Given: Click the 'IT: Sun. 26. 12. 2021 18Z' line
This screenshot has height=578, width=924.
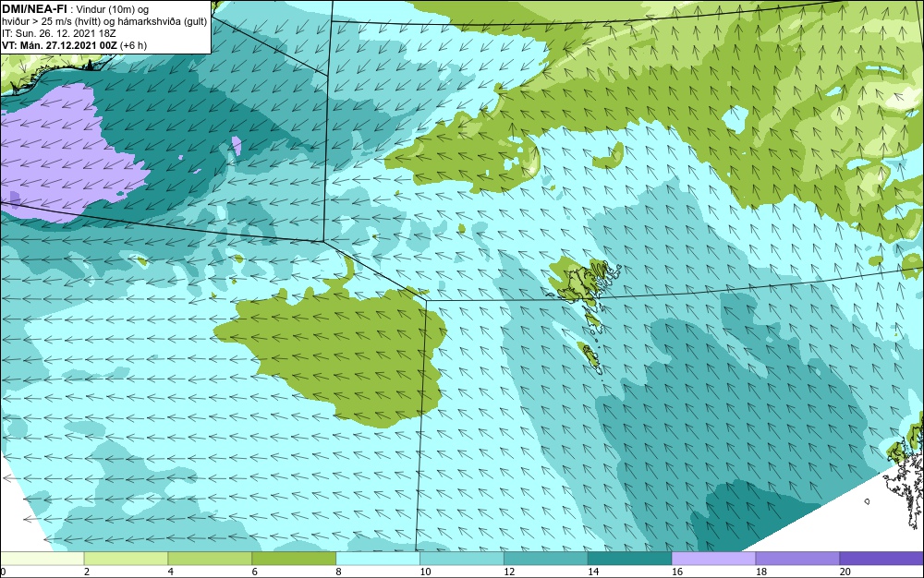Looking at the screenshot, I should [59, 33].
